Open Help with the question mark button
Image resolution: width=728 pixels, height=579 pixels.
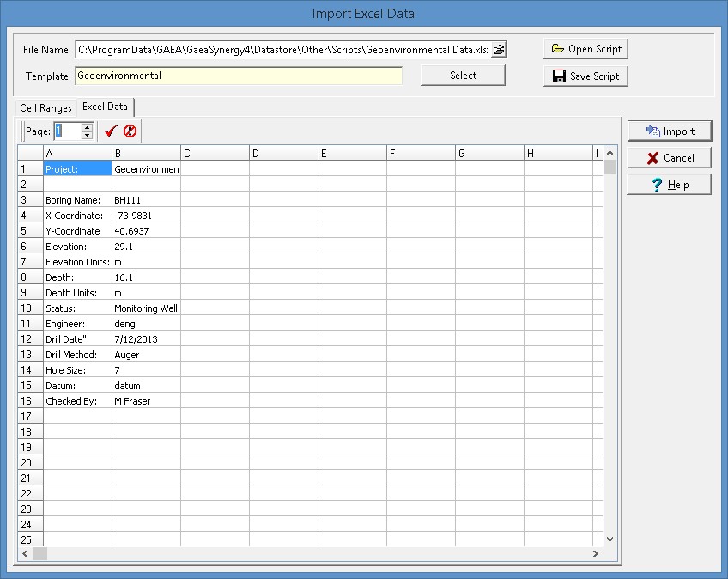tap(669, 185)
